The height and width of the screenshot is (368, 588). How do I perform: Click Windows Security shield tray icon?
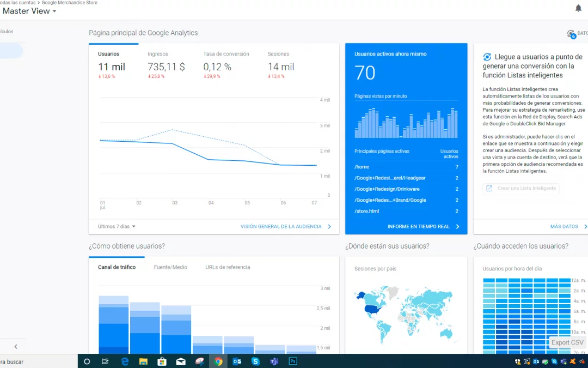(518, 361)
